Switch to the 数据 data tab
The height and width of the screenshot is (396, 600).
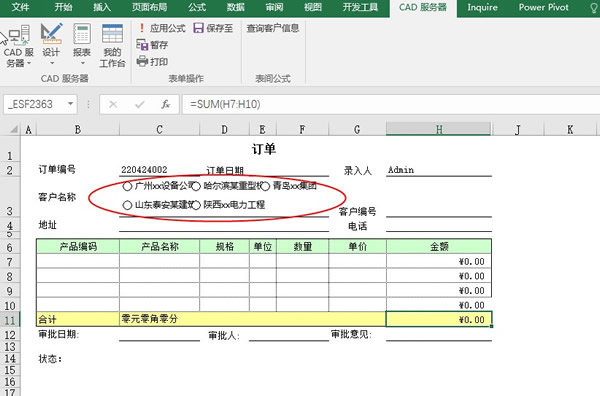tap(235, 7)
